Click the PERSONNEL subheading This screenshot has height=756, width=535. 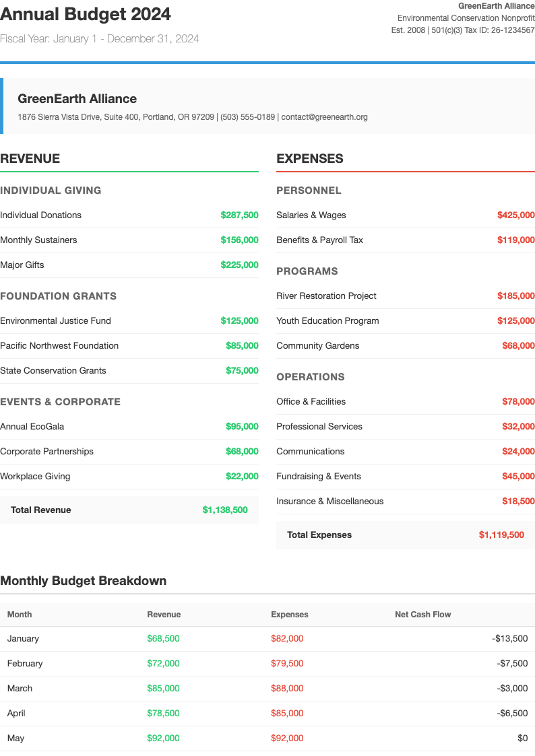pyautogui.click(x=309, y=191)
